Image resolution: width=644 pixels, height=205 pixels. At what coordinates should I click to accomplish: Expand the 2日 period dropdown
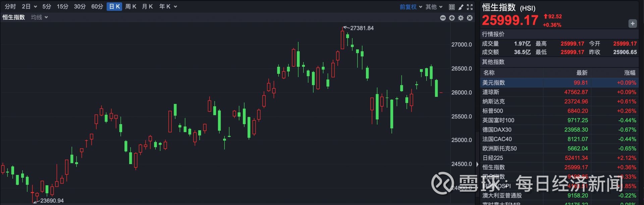click(29, 6)
